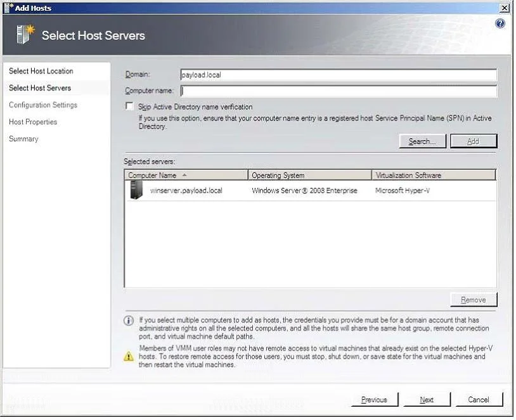The image size is (516, 420).
Task: Go to Select Host Location step
Action: coord(41,71)
